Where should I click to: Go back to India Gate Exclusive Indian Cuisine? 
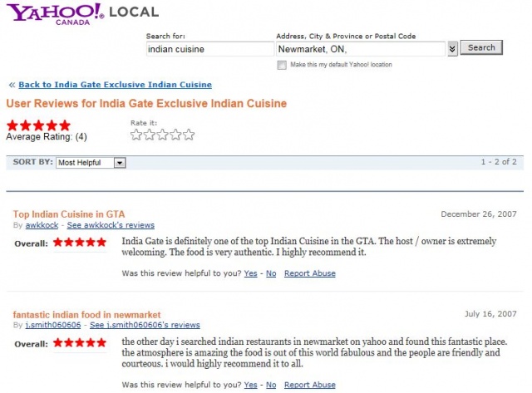point(115,85)
